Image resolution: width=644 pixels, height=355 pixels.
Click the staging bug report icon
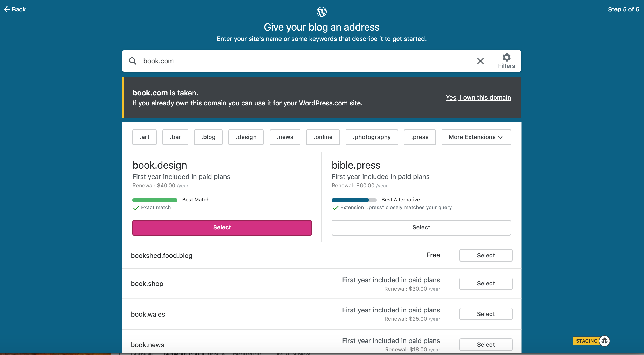[605, 341]
